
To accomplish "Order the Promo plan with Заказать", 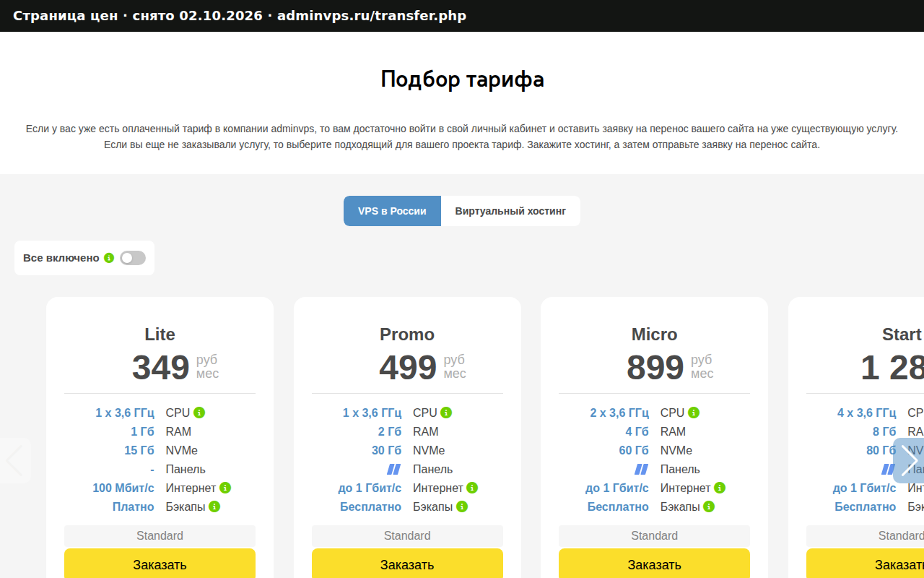I will tap(407, 564).
